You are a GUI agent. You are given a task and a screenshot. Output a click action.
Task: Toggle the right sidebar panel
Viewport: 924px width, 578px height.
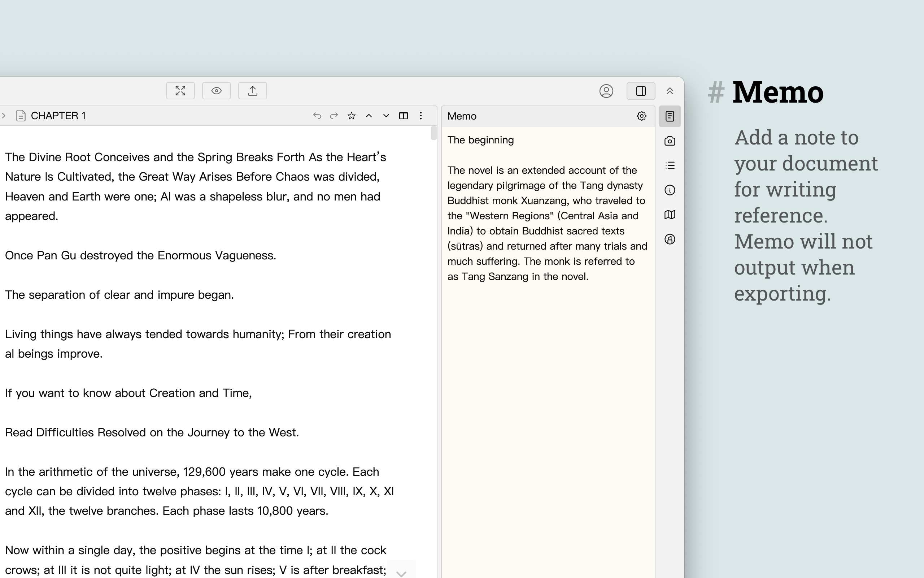pos(641,91)
